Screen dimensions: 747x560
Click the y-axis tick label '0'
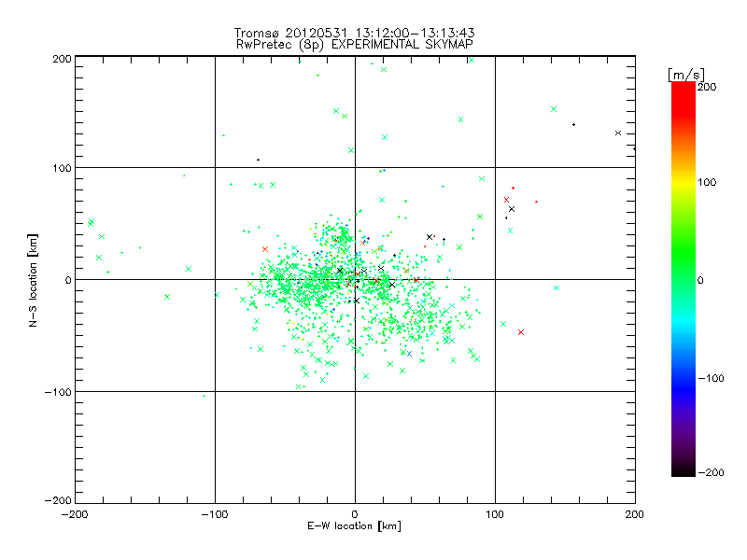pyautogui.click(x=68, y=280)
